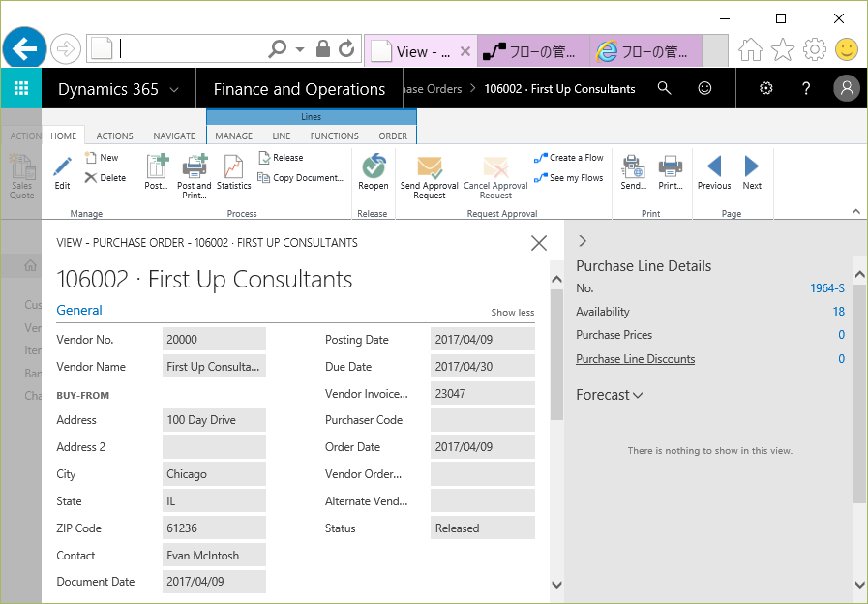Click the Due Date field
This screenshot has width=868, height=604.
pyautogui.click(x=482, y=367)
